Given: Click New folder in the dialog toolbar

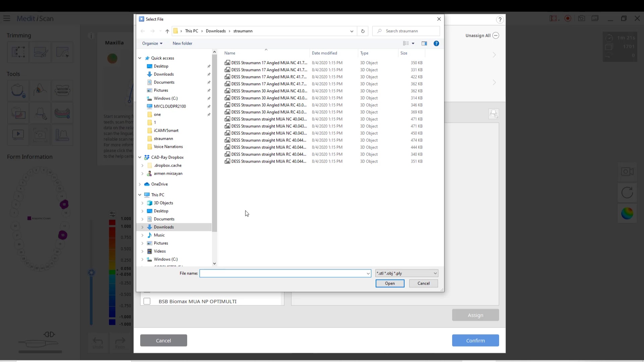Looking at the screenshot, I should click(182, 44).
